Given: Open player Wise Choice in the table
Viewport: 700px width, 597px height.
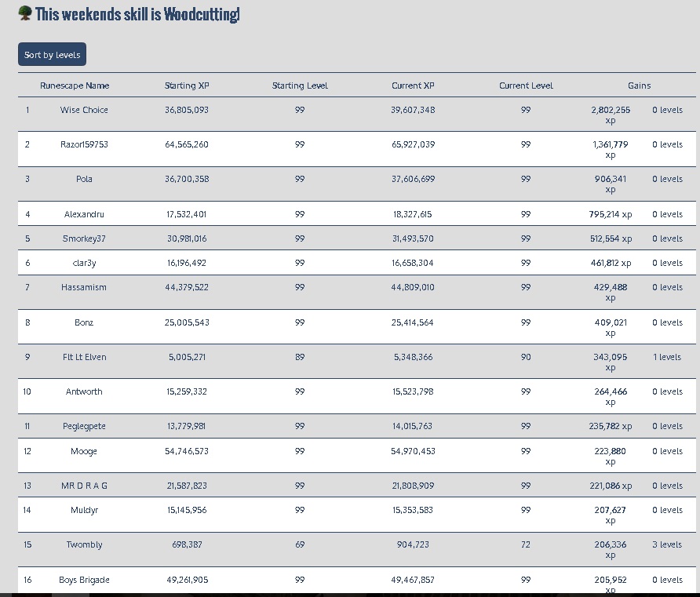Looking at the screenshot, I should point(84,110).
